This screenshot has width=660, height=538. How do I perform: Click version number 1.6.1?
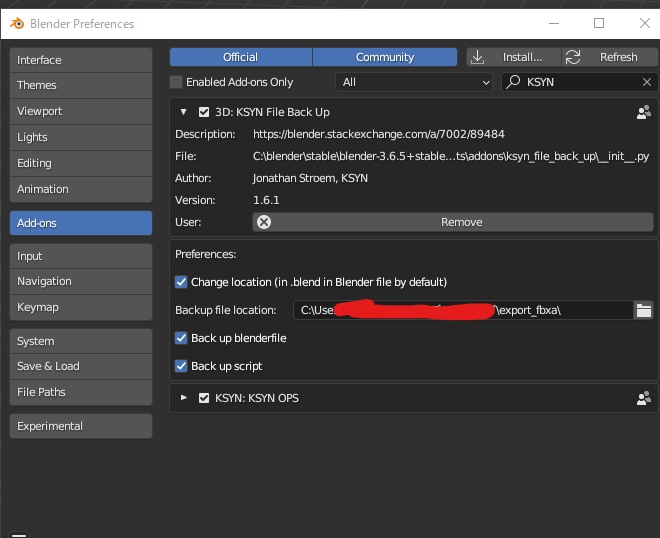pos(266,200)
